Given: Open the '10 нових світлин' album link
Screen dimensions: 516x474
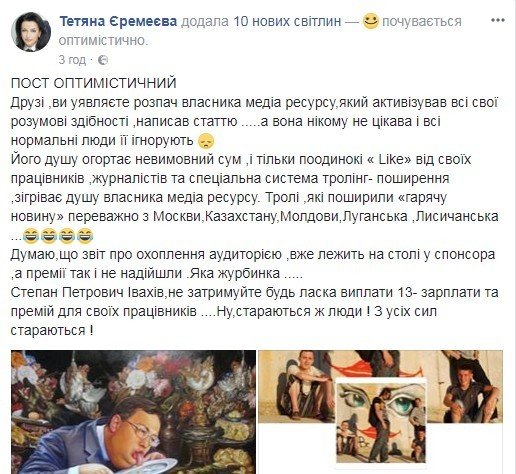Looking at the screenshot, I should (287, 21).
